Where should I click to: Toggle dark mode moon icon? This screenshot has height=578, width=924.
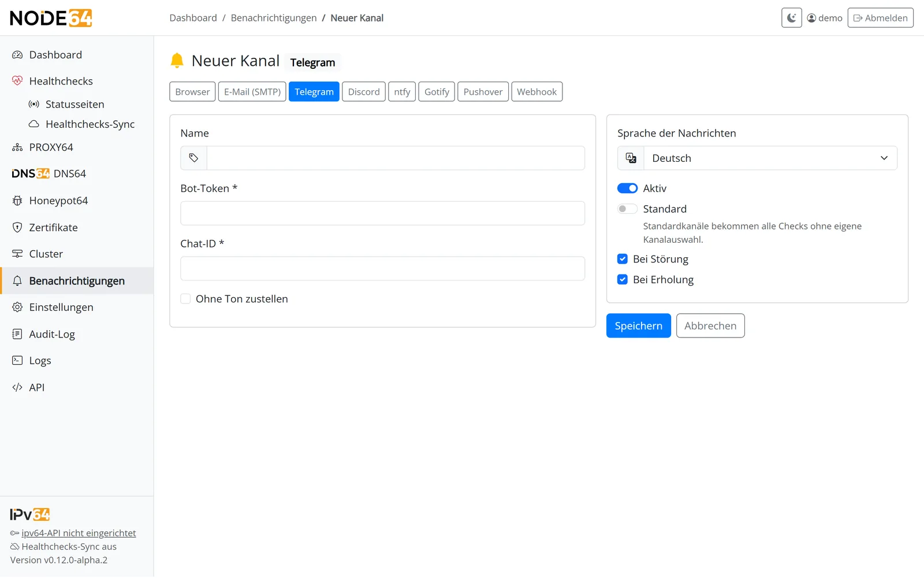(x=791, y=18)
